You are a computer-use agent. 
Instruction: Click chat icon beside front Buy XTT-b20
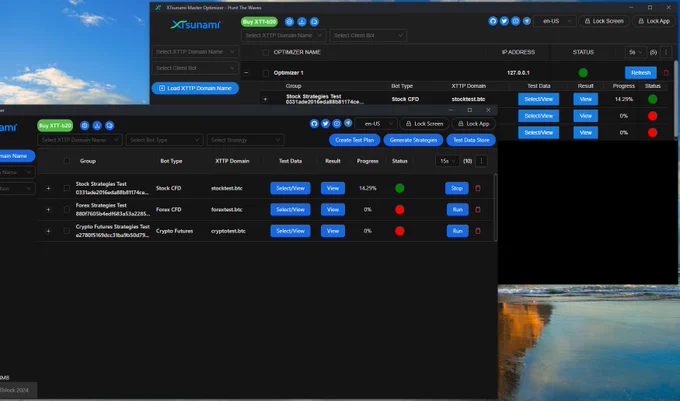[109, 125]
